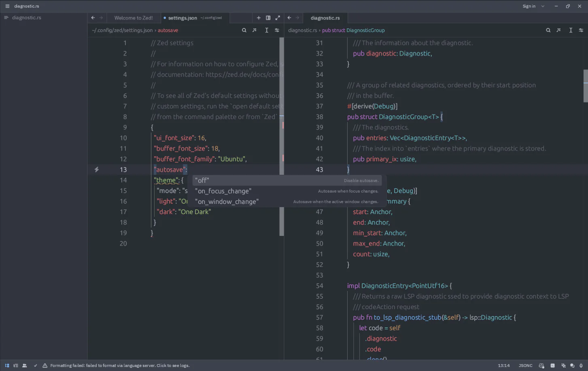Viewport: 588px width, 371px height.
Task: Open the chat panel icon
Action: pos(572,365)
